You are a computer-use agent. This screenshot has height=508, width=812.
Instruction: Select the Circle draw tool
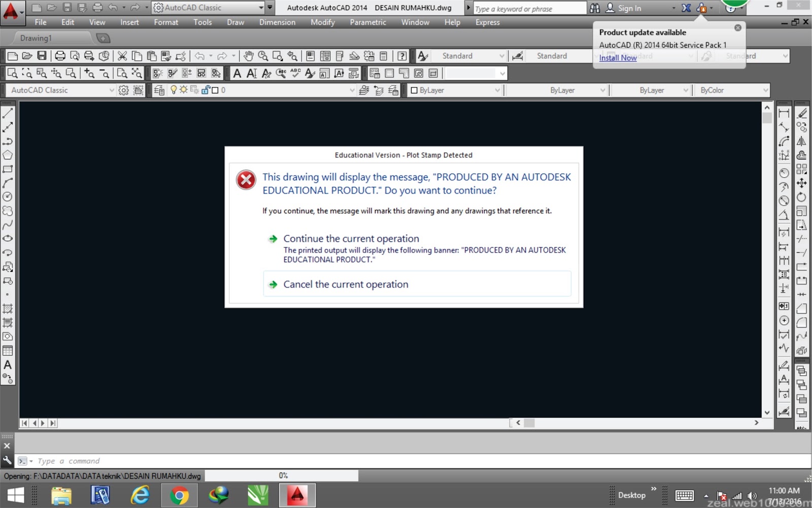click(8, 197)
